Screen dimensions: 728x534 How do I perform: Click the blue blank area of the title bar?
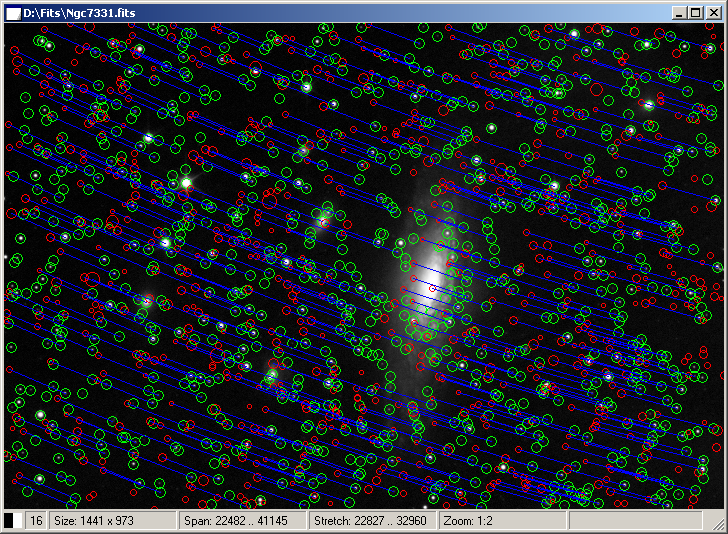(400, 12)
